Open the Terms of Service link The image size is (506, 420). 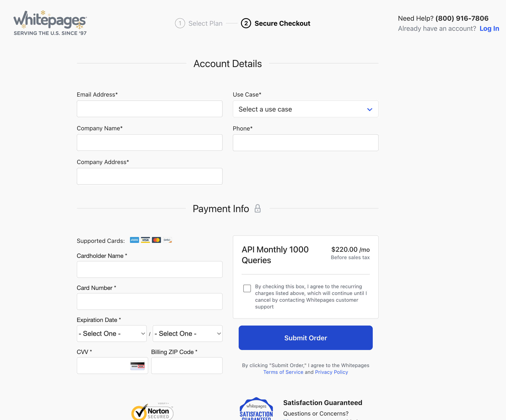tap(283, 372)
